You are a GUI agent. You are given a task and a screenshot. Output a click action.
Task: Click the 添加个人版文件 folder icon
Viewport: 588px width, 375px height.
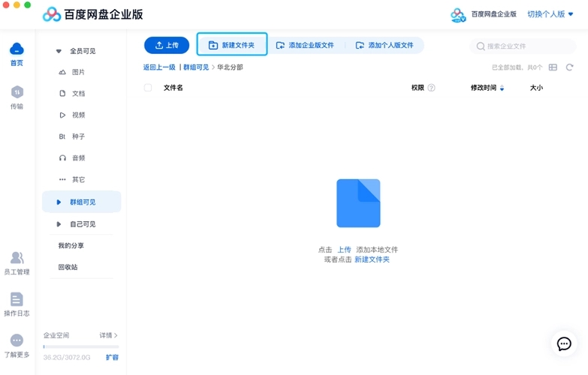360,45
